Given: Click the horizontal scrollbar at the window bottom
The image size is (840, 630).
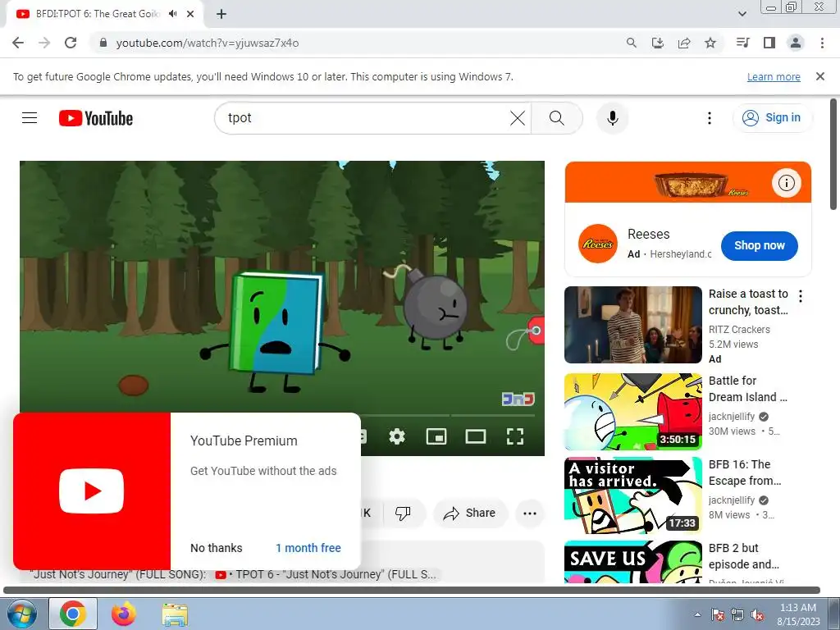Looking at the screenshot, I should (412, 591).
